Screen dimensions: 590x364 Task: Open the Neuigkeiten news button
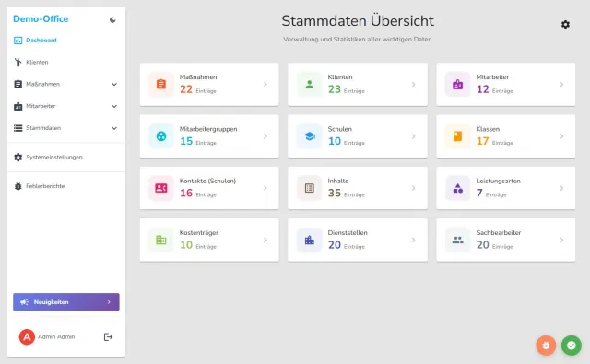(x=66, y=302)
